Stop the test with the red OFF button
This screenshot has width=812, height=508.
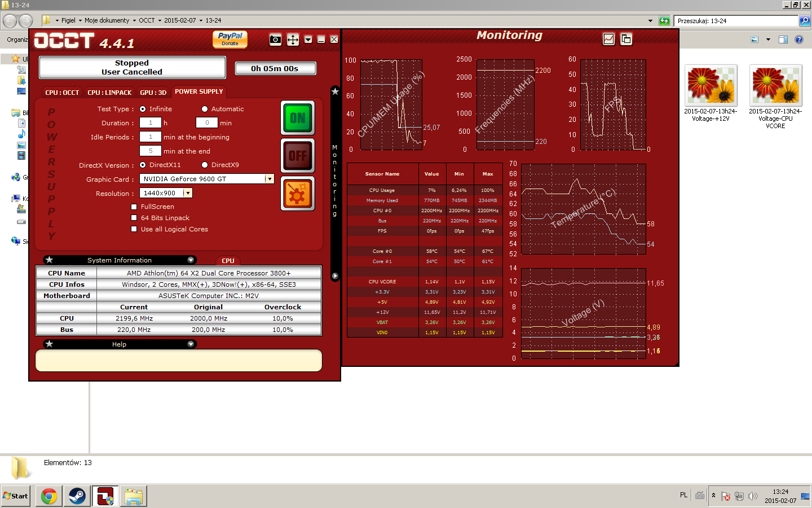click(x=298, y=156)
